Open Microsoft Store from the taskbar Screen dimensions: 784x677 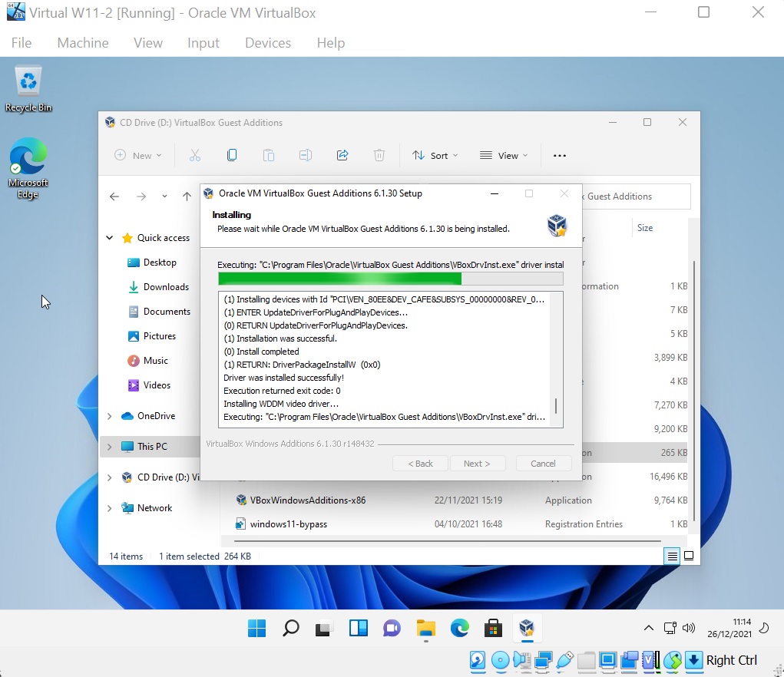pos(493,628)
